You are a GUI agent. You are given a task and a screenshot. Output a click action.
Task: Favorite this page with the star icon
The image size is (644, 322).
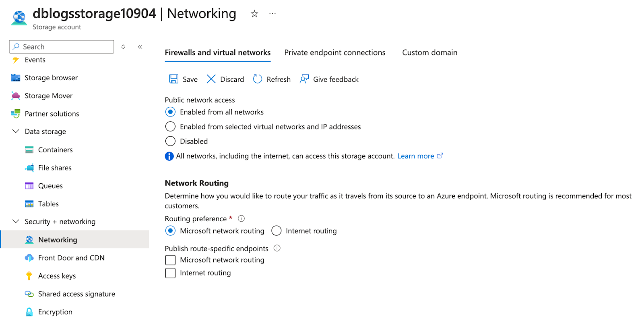(254, 14)
